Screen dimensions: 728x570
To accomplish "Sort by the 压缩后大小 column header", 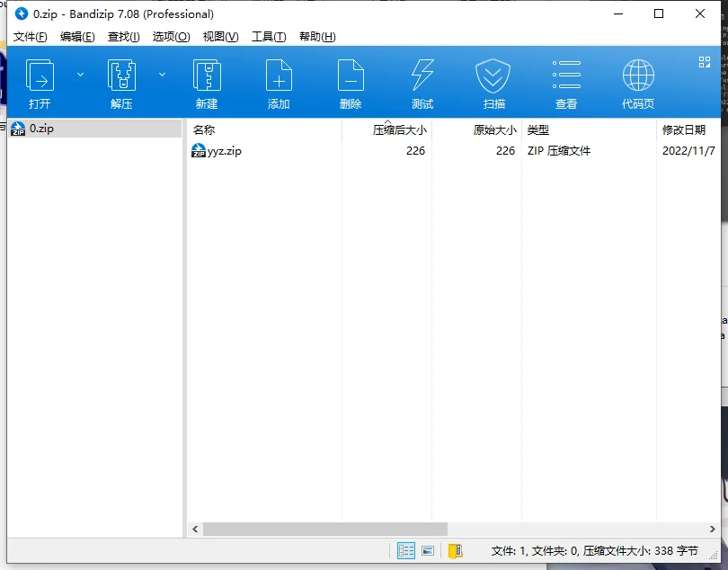I will click(399, 129).
